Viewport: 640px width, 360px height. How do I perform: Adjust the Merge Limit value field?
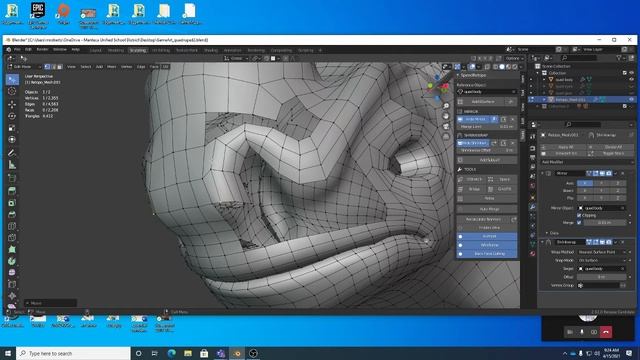click(487, 127)
